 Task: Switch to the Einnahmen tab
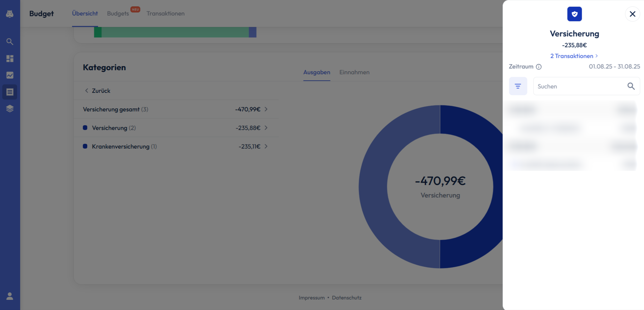(354, 72)
